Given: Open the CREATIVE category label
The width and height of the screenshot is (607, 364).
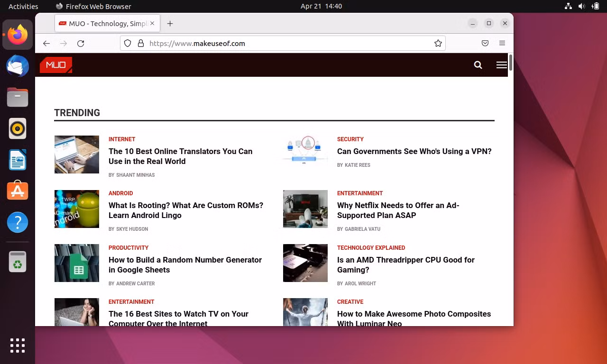Looking at the screenshot, I should point(350,302).
